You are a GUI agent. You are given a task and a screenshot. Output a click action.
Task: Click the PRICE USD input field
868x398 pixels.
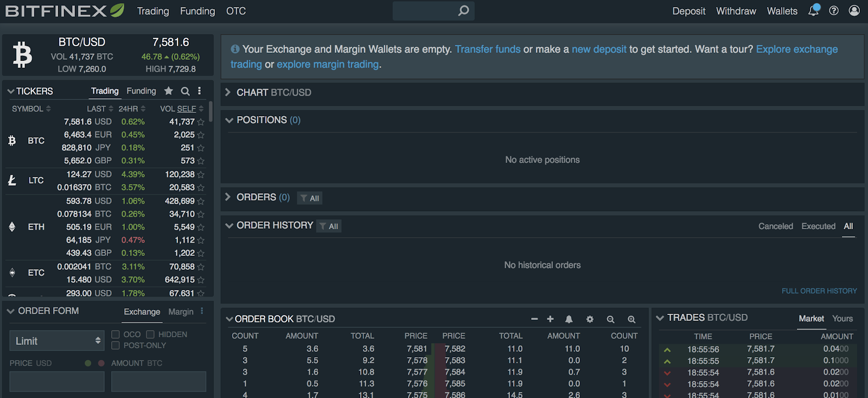[57, 382]
